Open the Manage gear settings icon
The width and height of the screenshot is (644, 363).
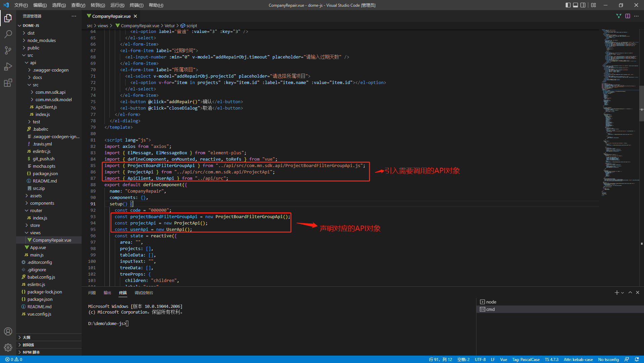click(8, 347)
